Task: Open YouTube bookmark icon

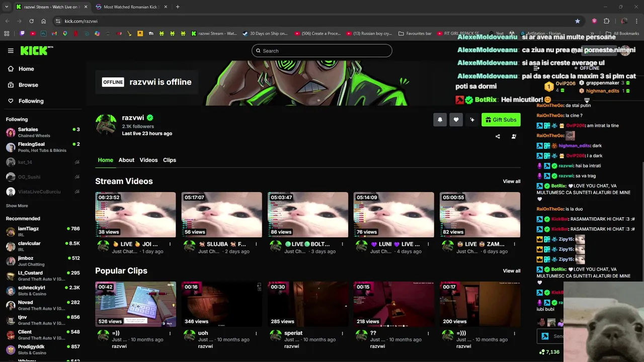Action: [x=33, y=34]
